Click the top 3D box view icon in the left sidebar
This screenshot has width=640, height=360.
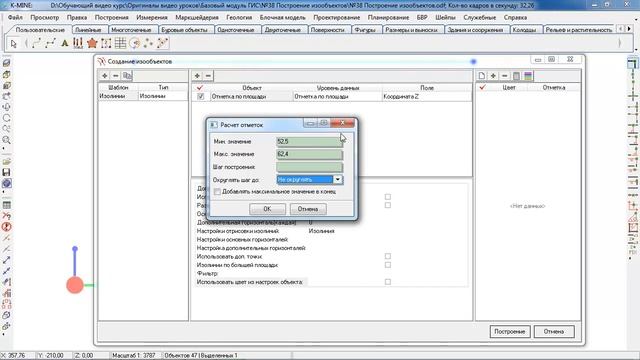7,63
